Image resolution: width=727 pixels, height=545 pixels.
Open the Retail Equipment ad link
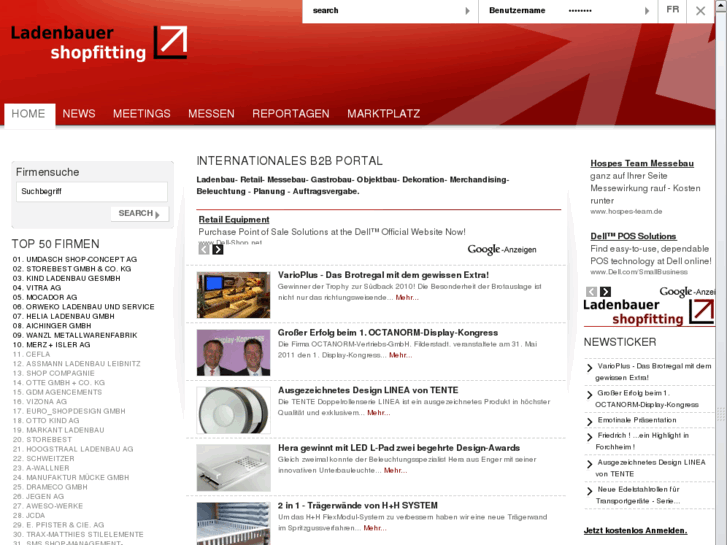click(x=234, y=219)
